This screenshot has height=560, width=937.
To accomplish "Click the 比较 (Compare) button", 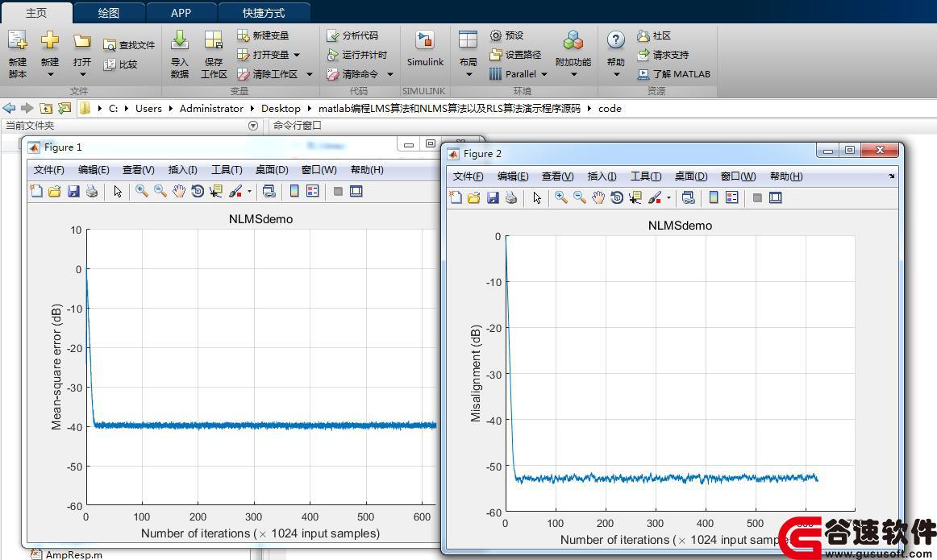I will [120, 64].
